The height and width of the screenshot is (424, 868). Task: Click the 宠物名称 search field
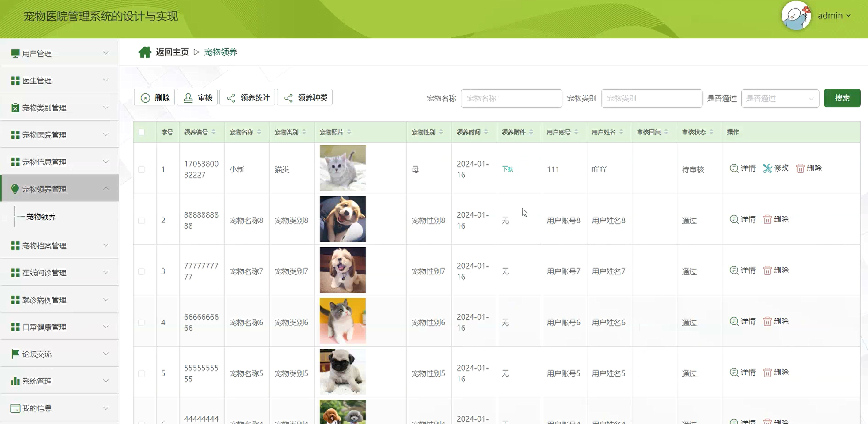(x=511, y=98)
